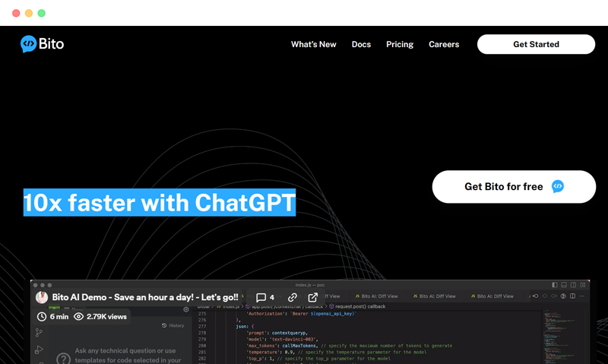
Task: Click the clock icon beside 6 min
Action: 42,317
